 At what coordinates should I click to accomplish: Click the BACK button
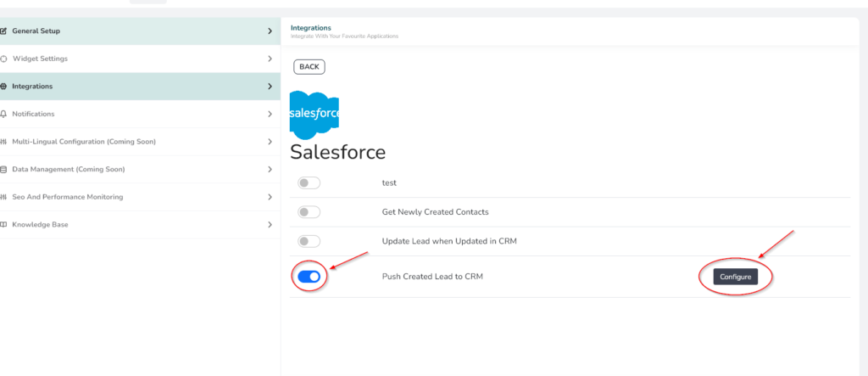[x=309, y=67]
